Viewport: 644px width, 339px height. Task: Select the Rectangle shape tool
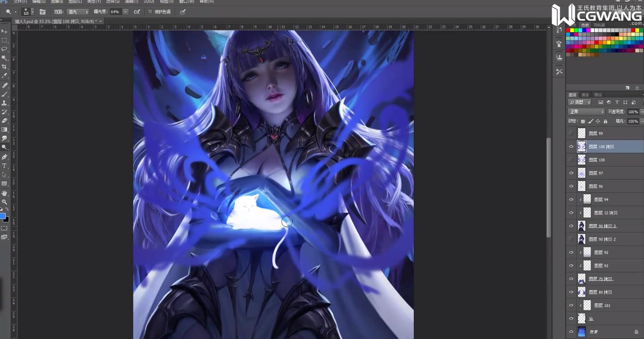4,184
